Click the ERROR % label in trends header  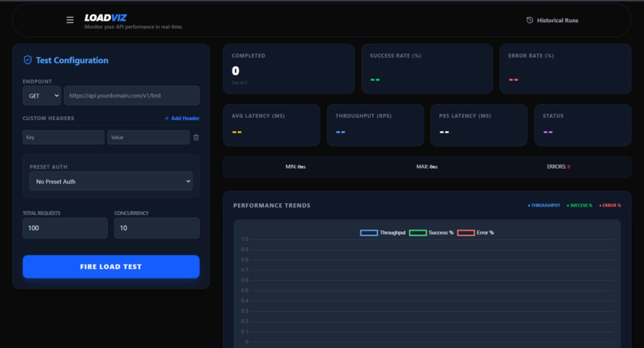(610, 206)
